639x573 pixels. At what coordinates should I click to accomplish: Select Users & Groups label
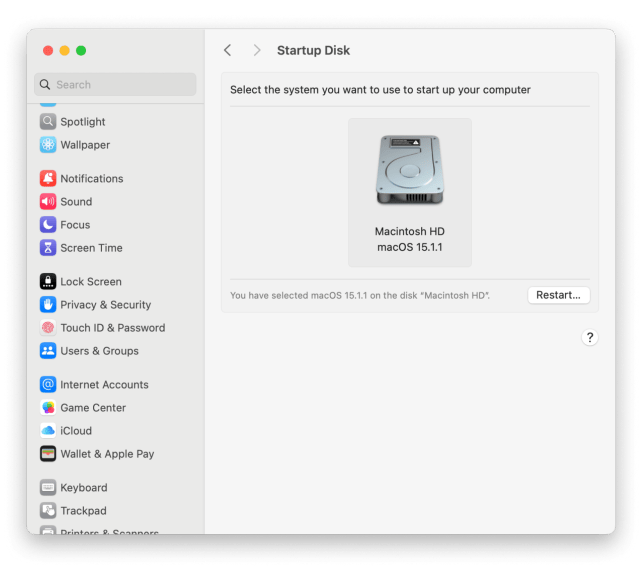click(x=99, y=351)
